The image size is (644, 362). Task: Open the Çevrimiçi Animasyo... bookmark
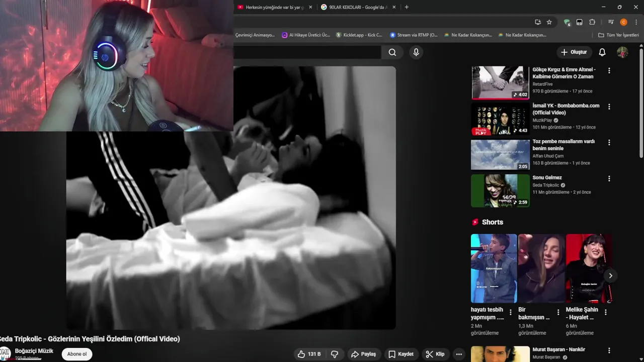[255, 35]
